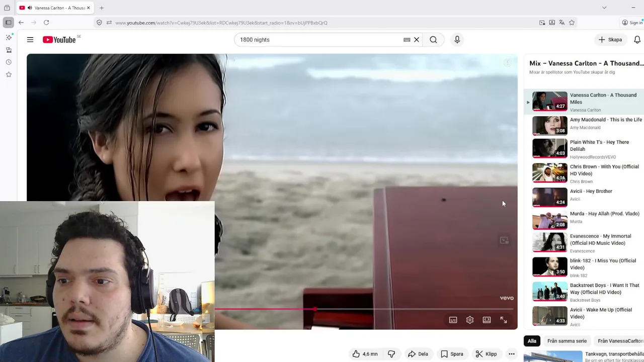The height and width of the screenshot is (362, 644).
Task: Open the YouTube hamburger guide menu
Action: [30, 40]
